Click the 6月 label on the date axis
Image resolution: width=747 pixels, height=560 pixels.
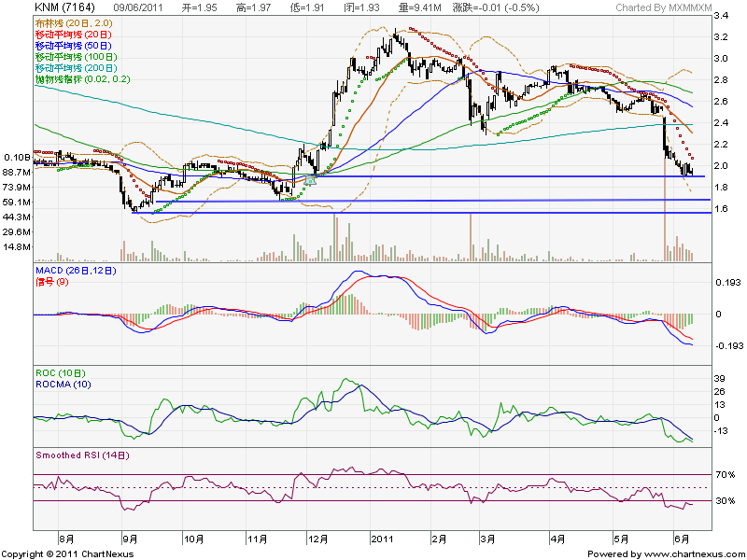[x=681, y=539]
